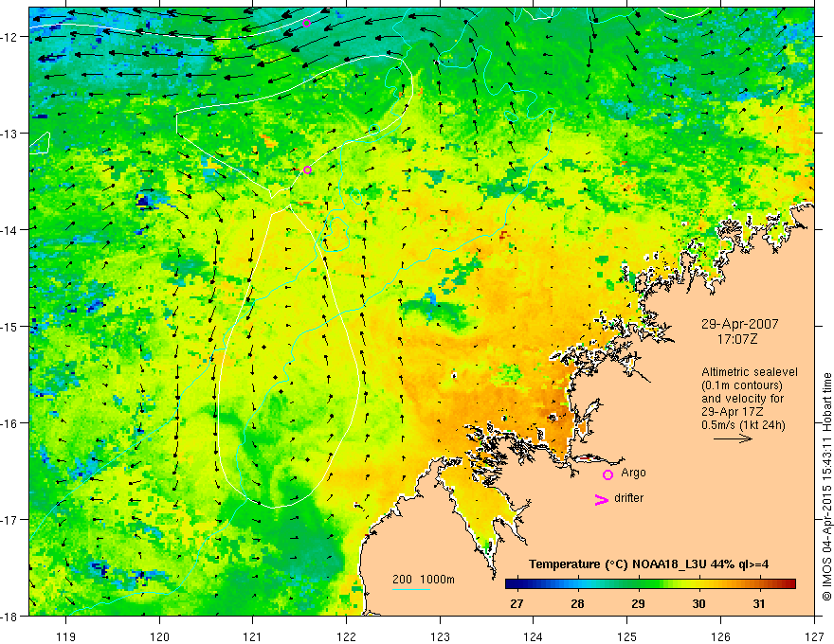Screen dimensions: 834x644
Task: Click the '29-Apr-2007' date text
Action: [x=740, y=324]
